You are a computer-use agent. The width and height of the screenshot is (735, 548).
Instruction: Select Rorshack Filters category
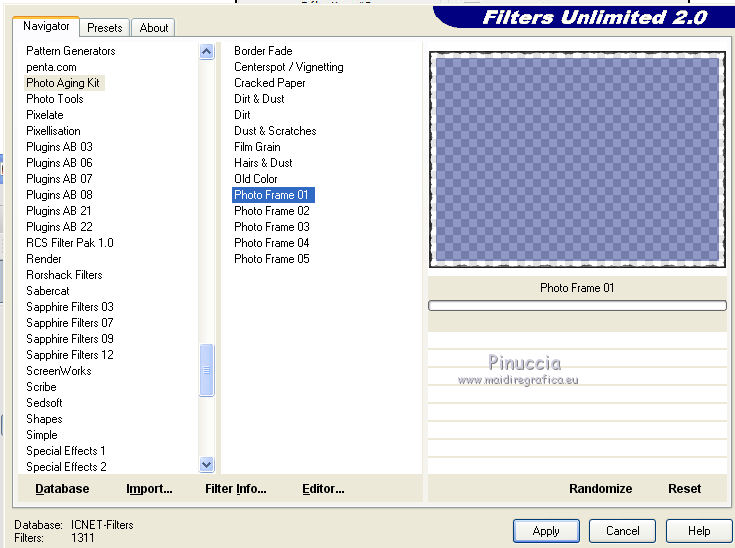point(64,275)
